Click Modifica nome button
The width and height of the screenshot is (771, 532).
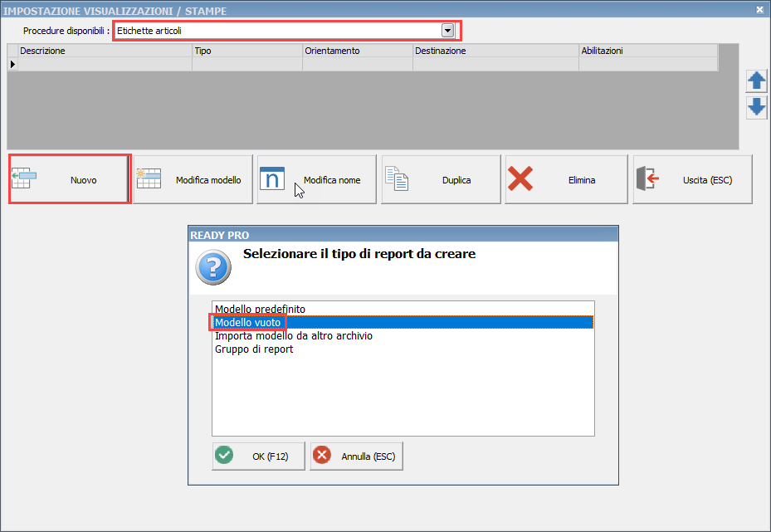(317, 179)
